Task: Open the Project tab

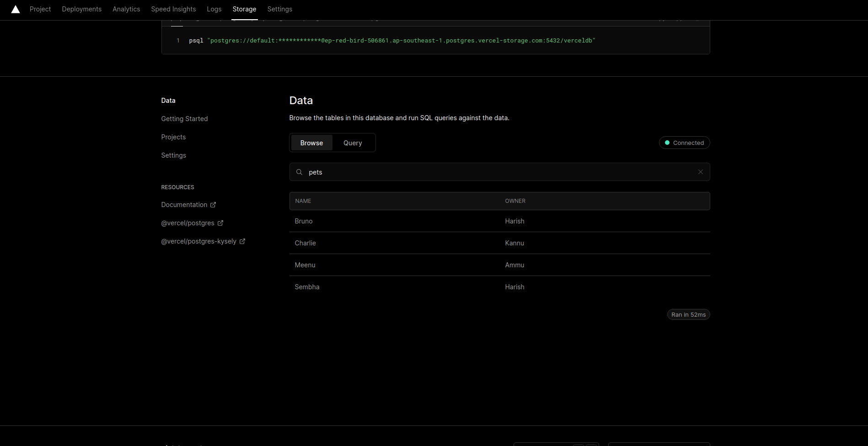Action: point(40,9)
